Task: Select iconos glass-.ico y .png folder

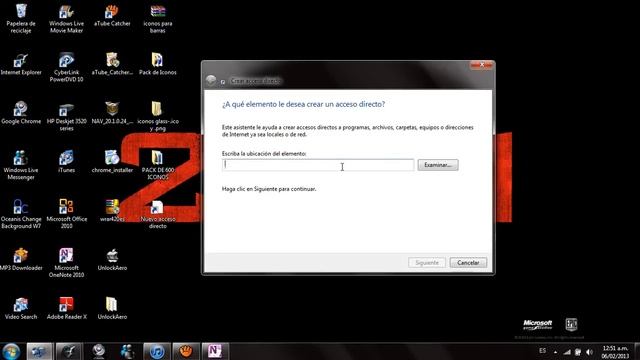Action: coord(158,116)
